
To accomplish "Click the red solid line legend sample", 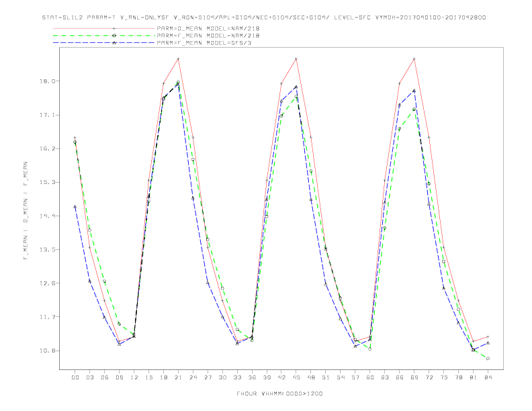I will point(104,28).
